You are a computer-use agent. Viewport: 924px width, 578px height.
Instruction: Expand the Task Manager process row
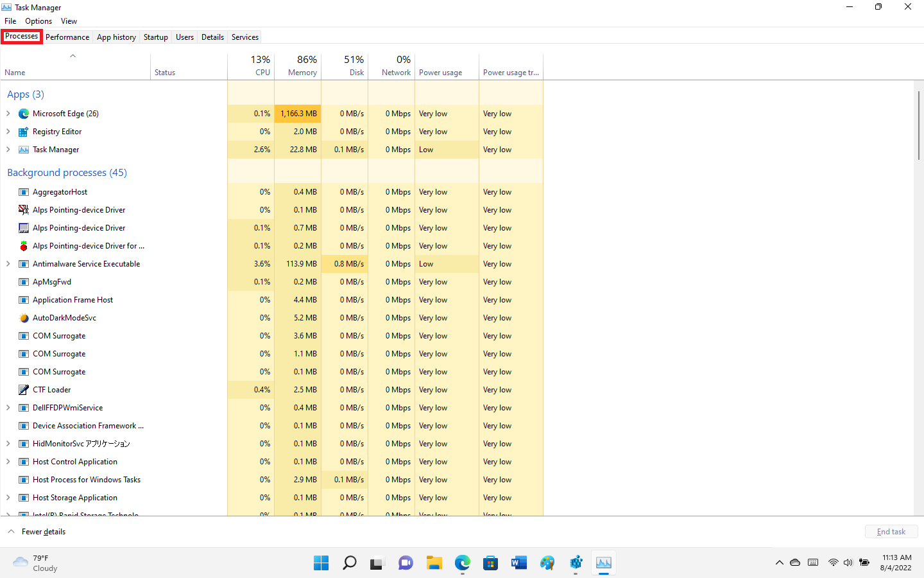pyautogui.click(x=8, y=150)
